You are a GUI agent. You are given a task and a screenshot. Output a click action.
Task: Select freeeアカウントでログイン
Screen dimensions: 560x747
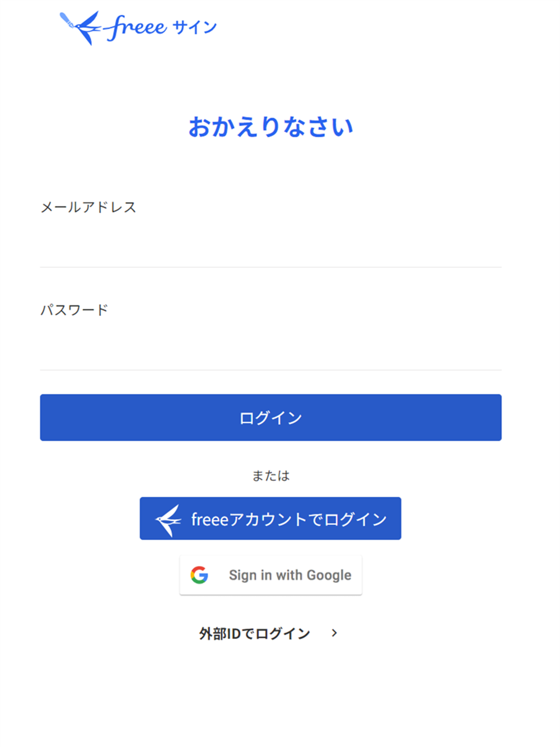[x=270, y=518]
